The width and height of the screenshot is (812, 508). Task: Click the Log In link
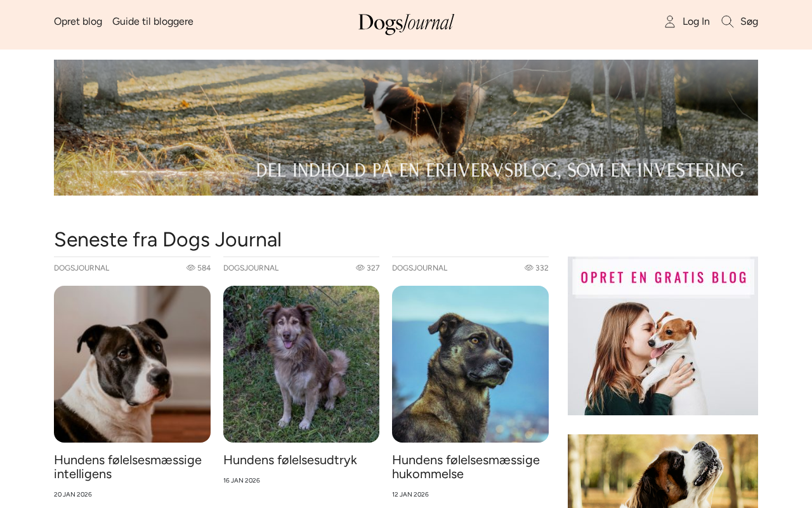[696, 22]
